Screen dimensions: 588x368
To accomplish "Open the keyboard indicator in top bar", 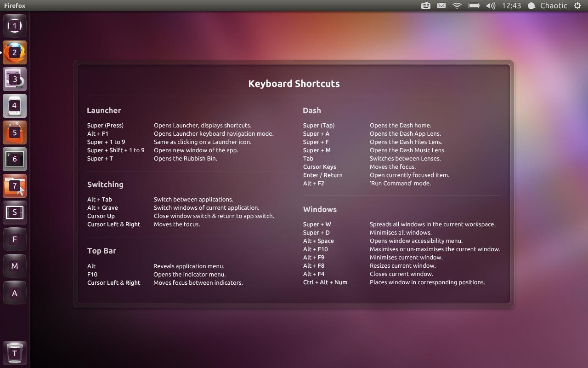I will (426, 6).
